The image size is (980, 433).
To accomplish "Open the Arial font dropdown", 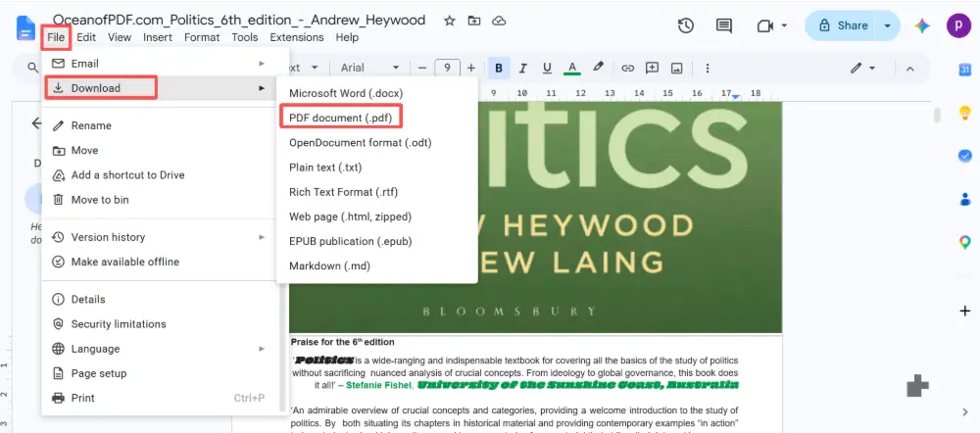I will tap(370, 69).
